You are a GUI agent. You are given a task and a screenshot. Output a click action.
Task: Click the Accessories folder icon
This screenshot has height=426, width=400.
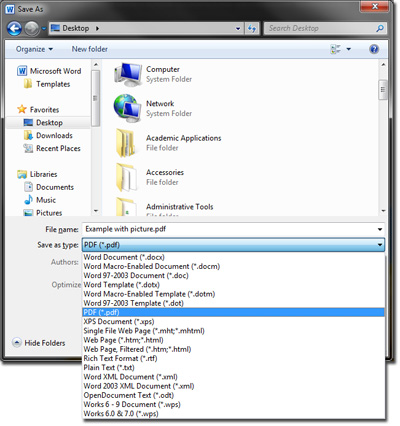click(126, 177)
